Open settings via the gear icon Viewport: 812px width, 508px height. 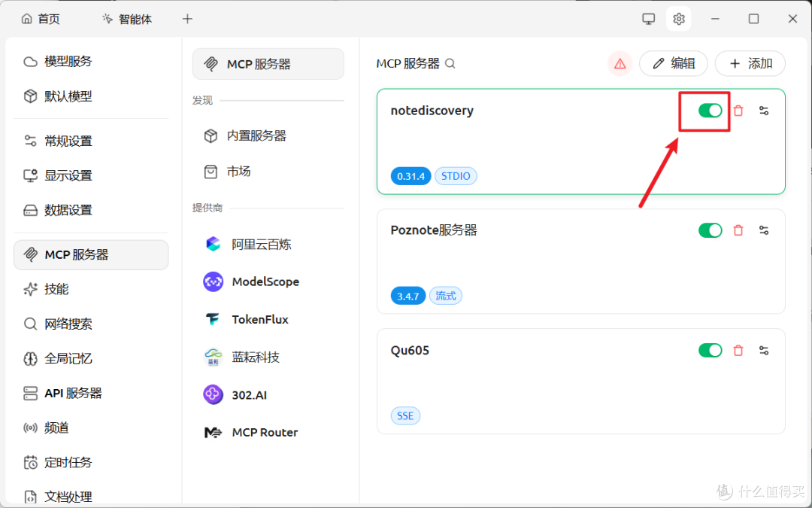678,19
